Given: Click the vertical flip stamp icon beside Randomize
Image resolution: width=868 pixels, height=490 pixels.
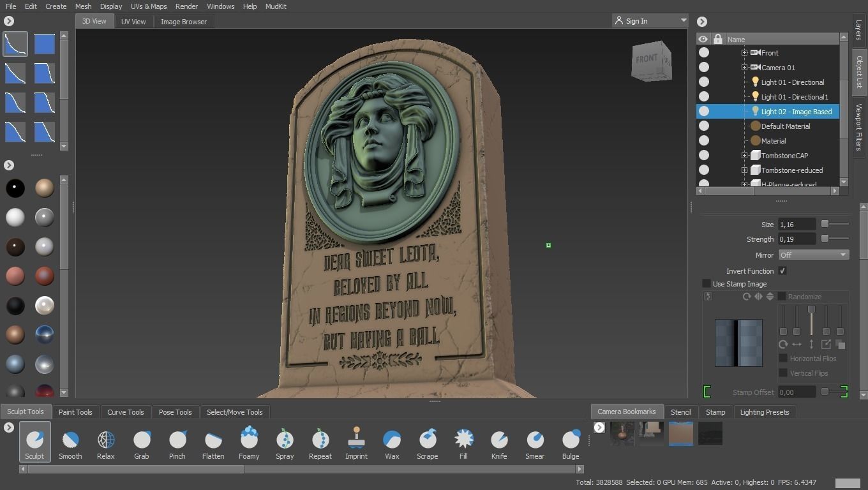Looking at the screenshot, I should (770, 297).
